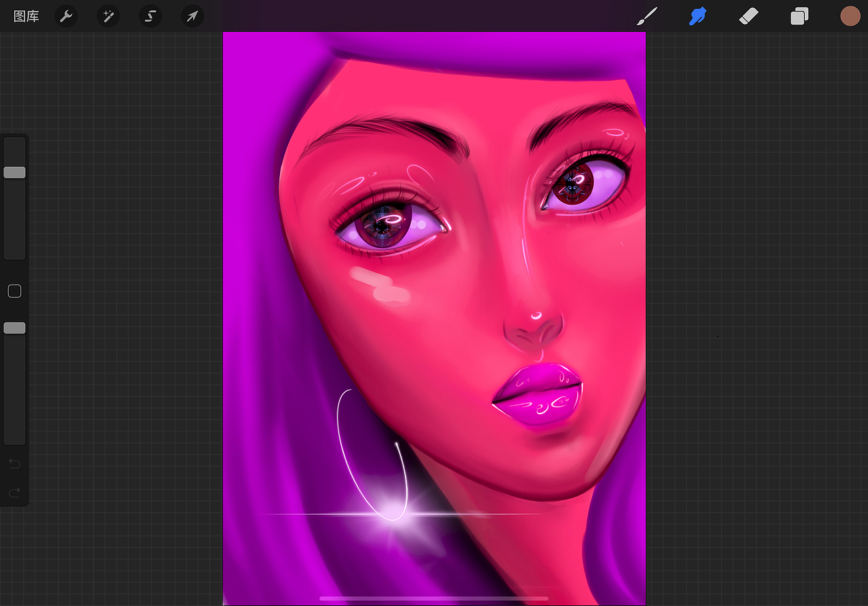Image resolution: width=868 pixels, height=606 pixels.
Task: Select the Eraser tool
Action: [x=747, y=16]
